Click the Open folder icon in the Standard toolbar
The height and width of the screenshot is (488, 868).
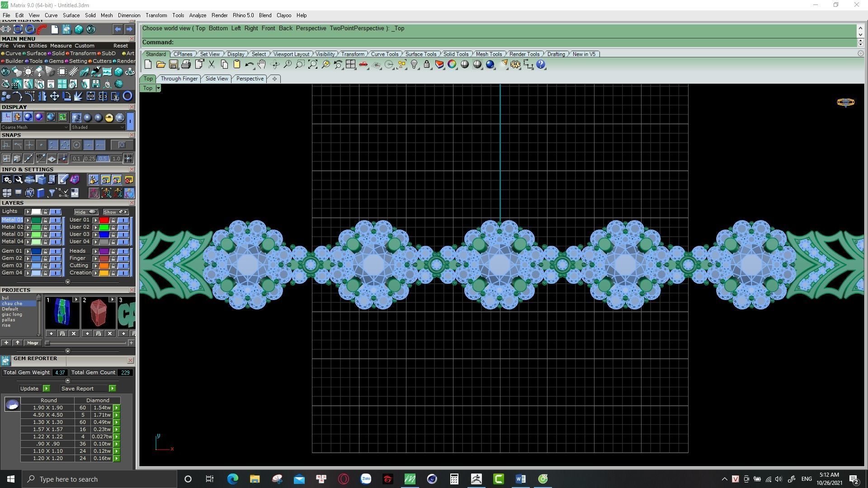coord(160,65)
